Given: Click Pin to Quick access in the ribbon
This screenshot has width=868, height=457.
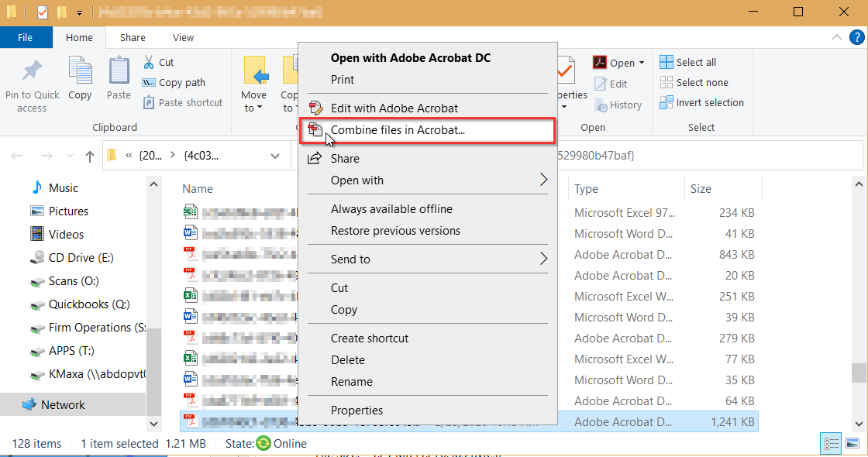Looking at the screenshot, I should [32, 84].
